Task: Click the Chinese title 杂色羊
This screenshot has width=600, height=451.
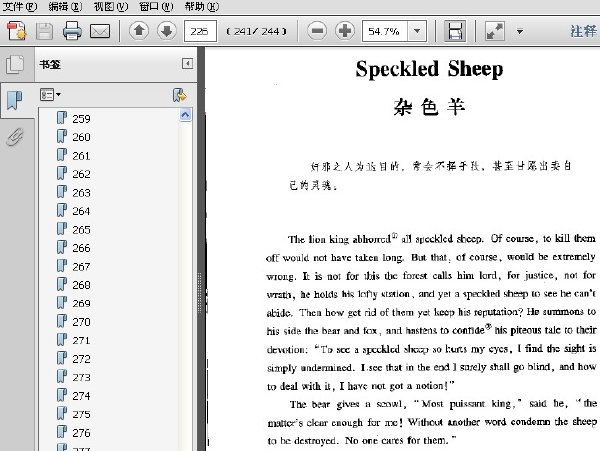Action: coord(429,107)
